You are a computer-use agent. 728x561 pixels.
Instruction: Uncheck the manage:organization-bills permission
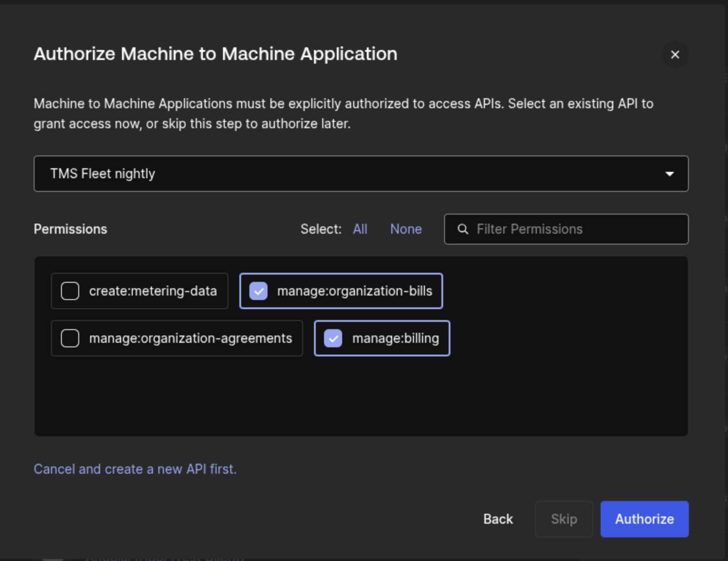click(x=258, y=291)
